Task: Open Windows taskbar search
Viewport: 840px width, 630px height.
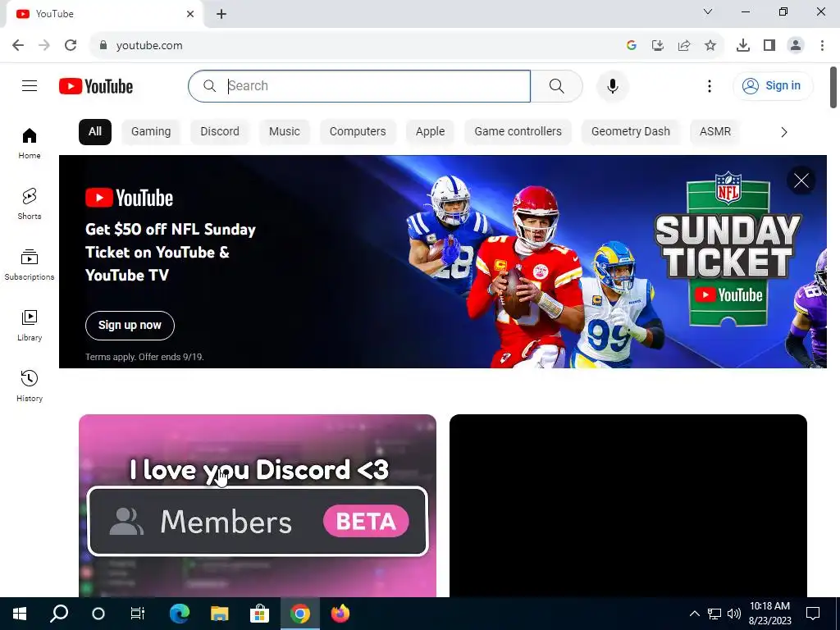Action: (x=59, y=614)
